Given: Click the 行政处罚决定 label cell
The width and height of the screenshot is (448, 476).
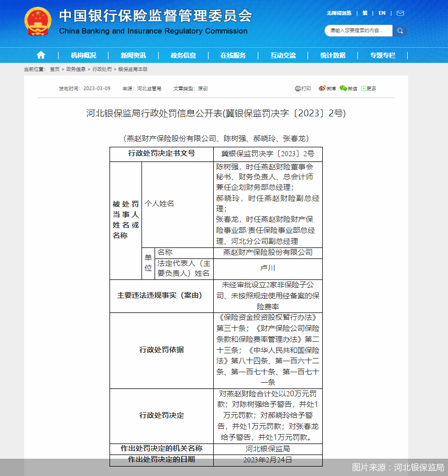Looking at the screenshot, I should tap(161, 416).
